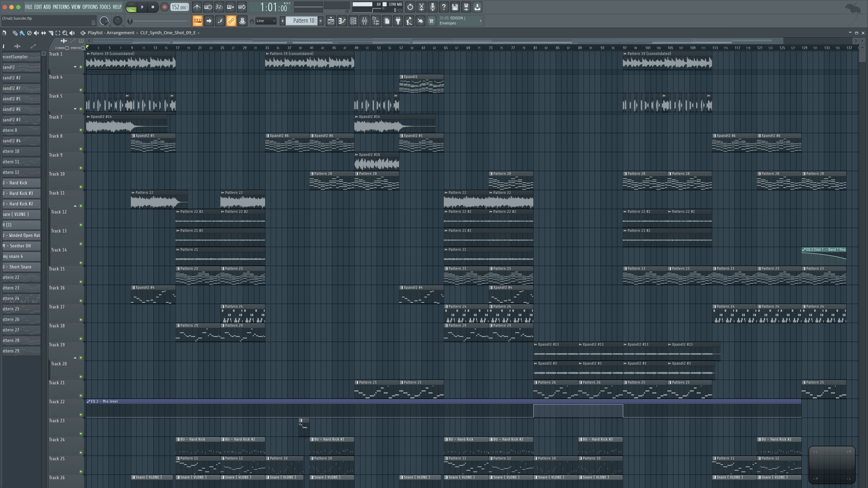Viewport: 868px width, 488px height.
Task: Click the Save project icon
Action: click(x=455, y=7)
